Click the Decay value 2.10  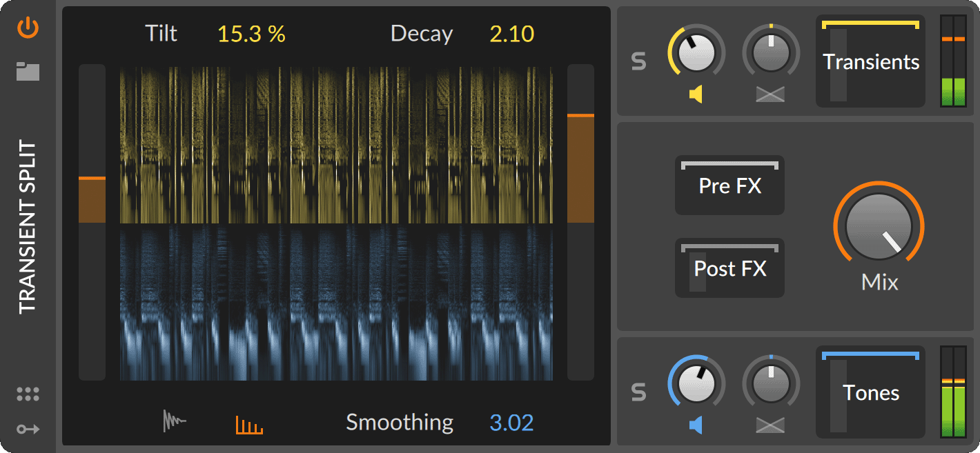[511, 34]
